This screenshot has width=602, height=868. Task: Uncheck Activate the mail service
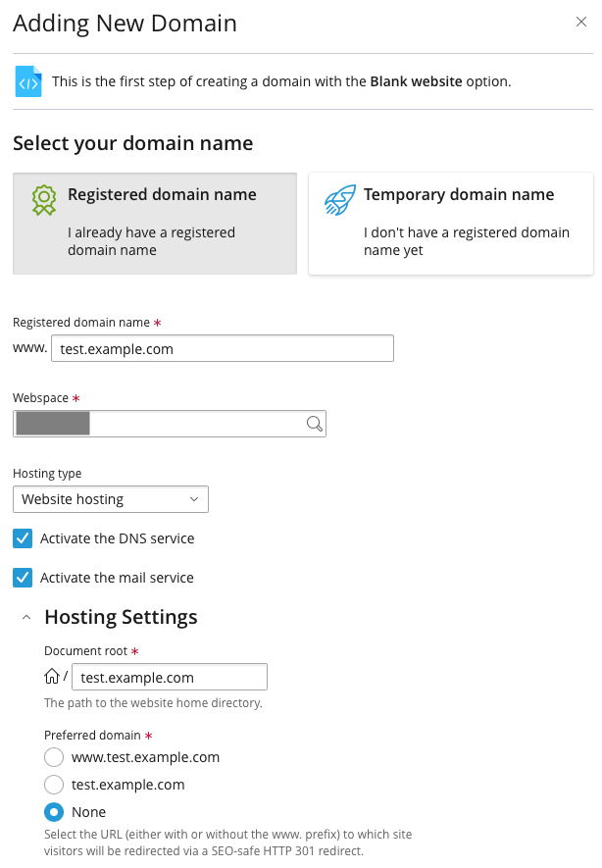coord(23,578)
